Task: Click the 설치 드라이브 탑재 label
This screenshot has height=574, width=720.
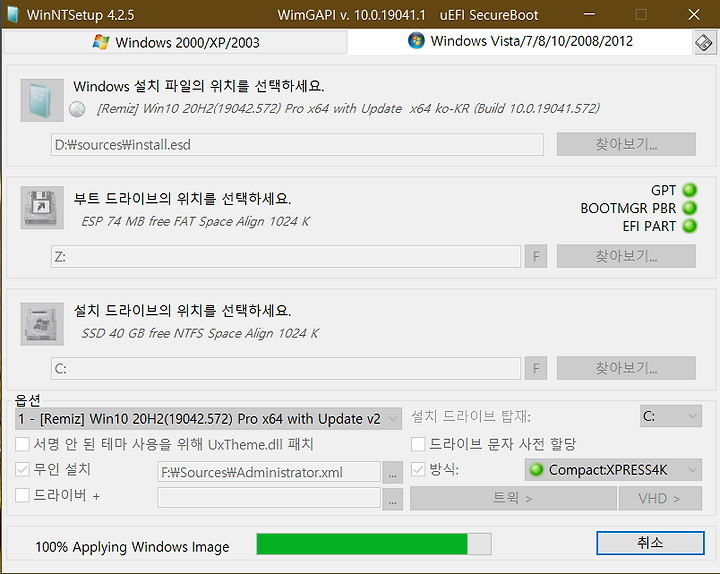Action: [x=471, y=416]
